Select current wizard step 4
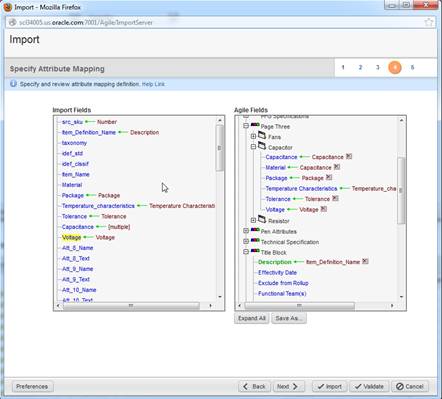442x399 pixels. [x=395, y=67]
